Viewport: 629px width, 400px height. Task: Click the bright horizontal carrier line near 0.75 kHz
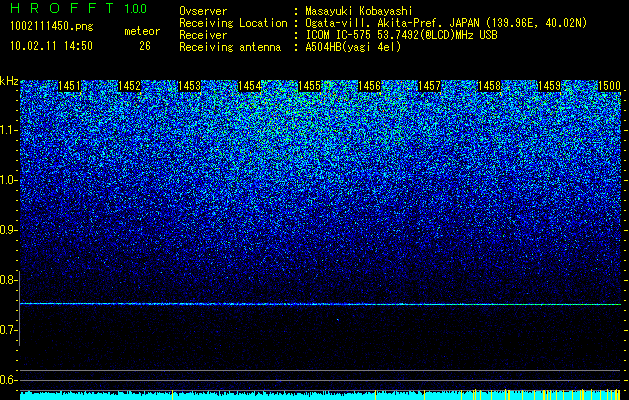click(321, 304)
